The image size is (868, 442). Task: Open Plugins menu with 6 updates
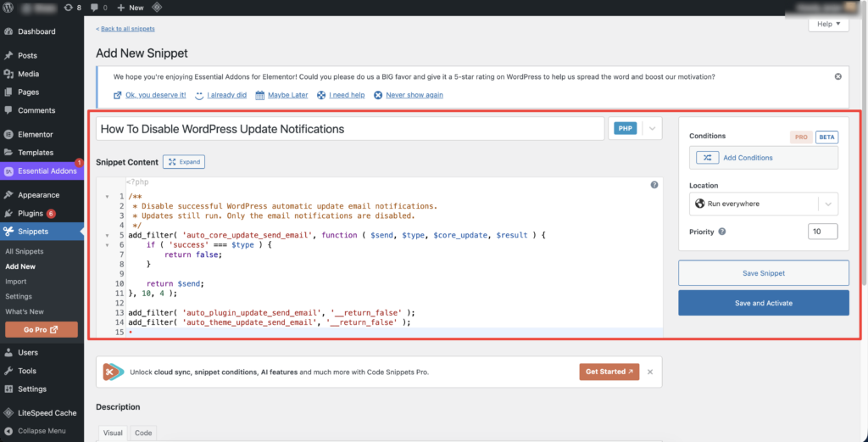31,213
